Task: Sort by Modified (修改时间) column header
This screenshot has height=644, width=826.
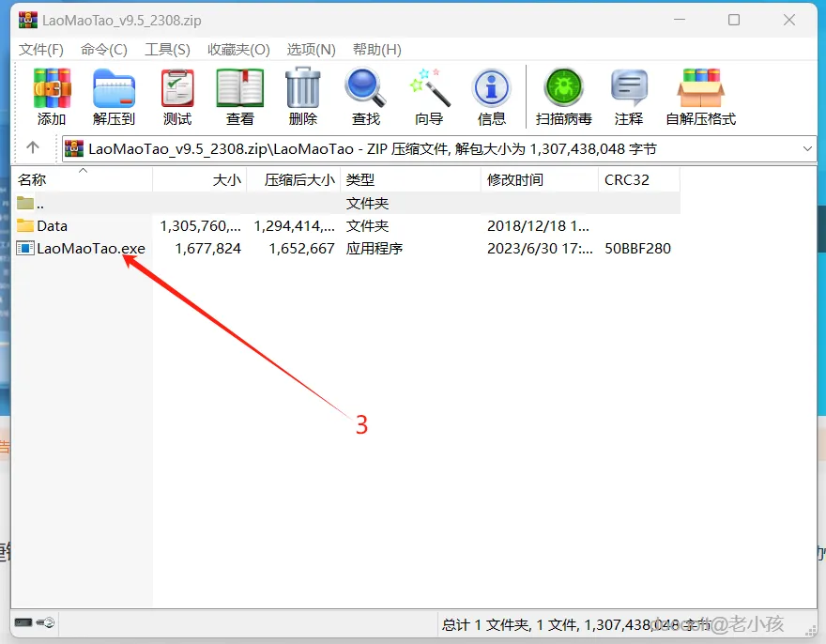Action: pos(540,179)
